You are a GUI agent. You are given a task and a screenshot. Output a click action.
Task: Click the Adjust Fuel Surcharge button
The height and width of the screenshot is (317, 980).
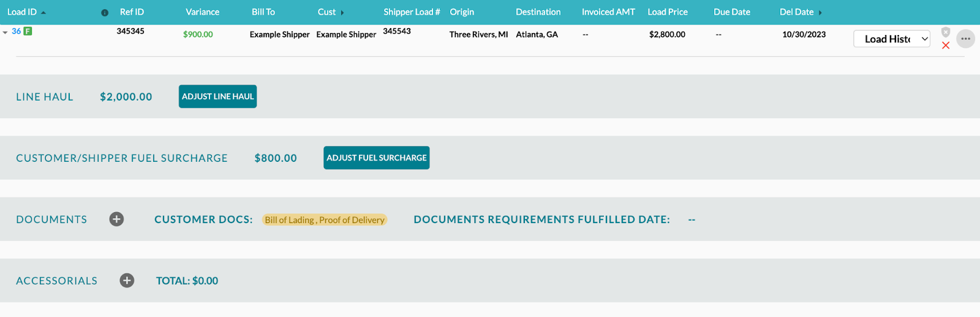coord(377,158)
